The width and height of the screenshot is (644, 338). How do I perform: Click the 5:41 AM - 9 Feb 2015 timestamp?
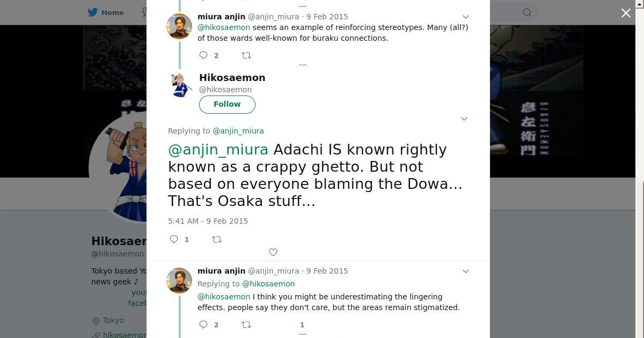208,221
